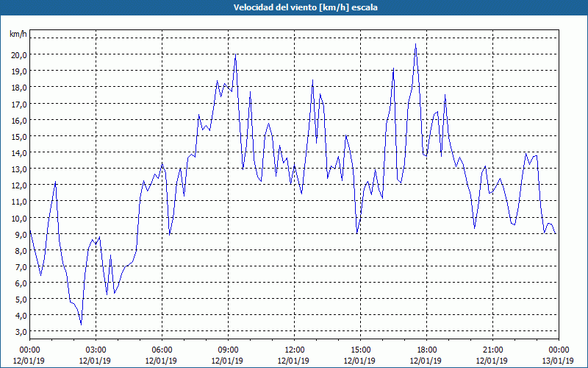
Task: Click the 14,0 y-axis value
Action: [19, 153]
